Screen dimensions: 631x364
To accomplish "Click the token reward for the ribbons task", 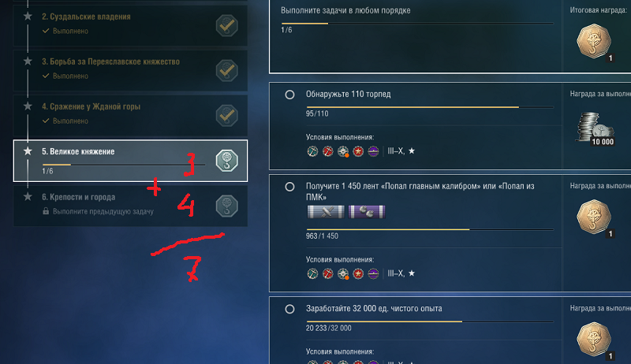I will tap(594, 217).
